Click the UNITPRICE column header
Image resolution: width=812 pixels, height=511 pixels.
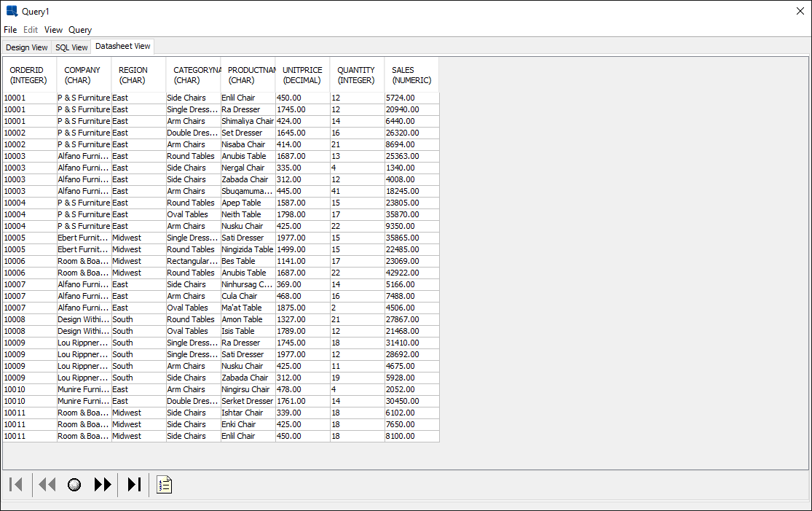(302, 75)
